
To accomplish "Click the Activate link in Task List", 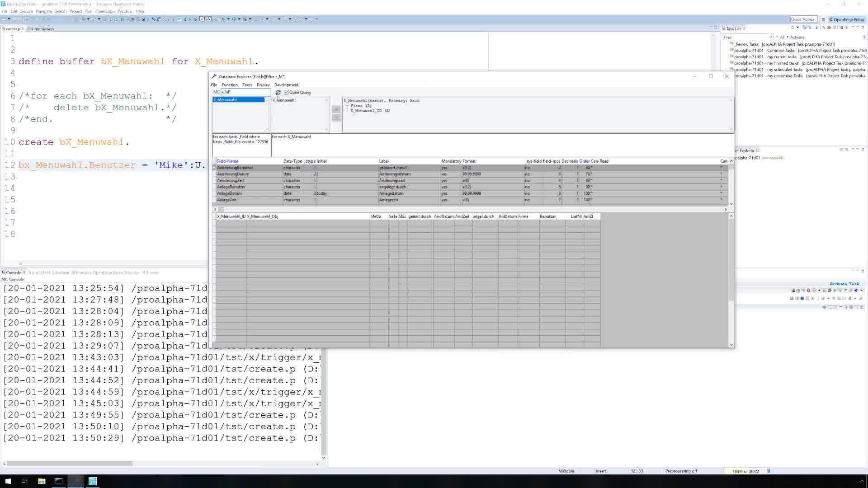I will coord(797,38).
